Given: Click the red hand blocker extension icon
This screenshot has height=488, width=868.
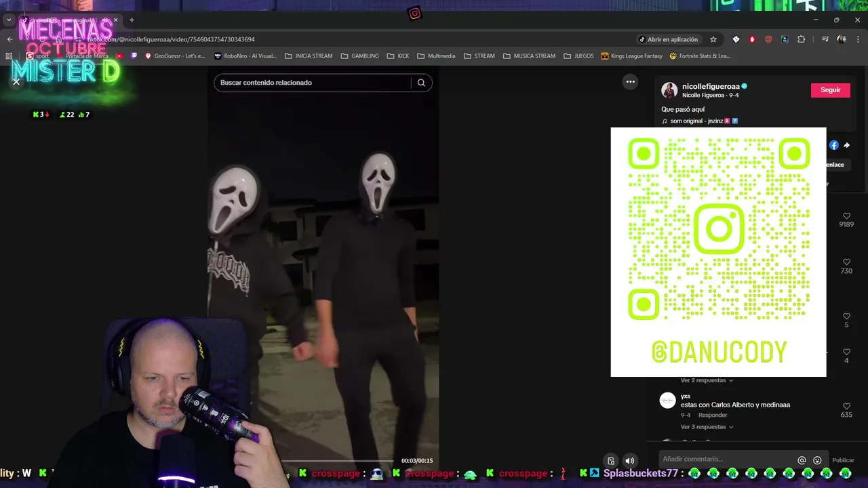Looking at the screenshot, I should (x=752, y=39).
